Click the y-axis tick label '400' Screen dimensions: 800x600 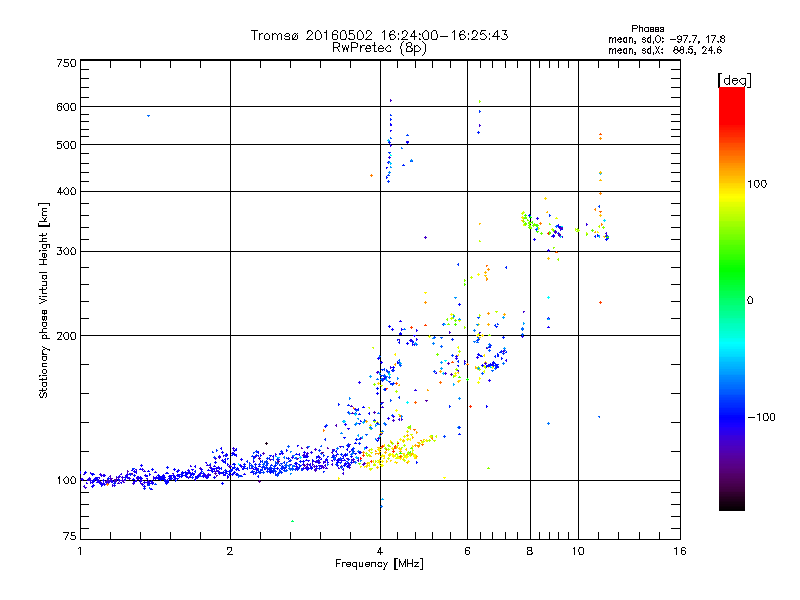click(x=66, y=191)
